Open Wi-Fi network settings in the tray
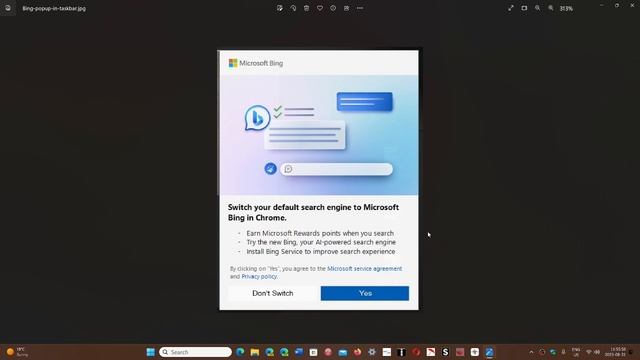This screenshot has height=360, width=640. (589, 352)
